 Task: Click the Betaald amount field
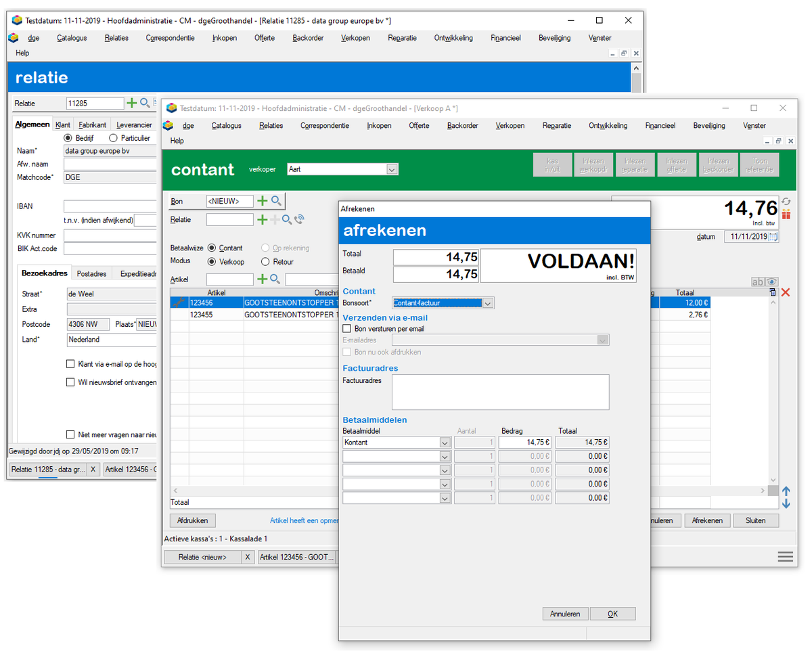436,274
